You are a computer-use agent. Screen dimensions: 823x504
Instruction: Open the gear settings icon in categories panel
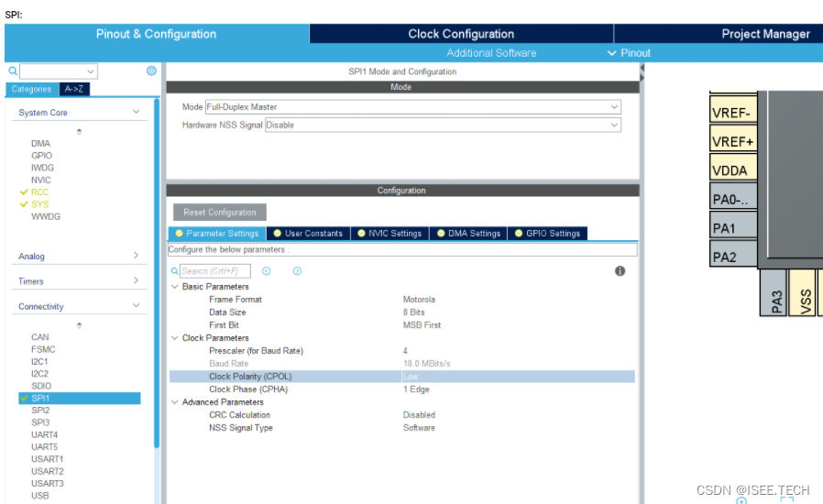point(151,71)
